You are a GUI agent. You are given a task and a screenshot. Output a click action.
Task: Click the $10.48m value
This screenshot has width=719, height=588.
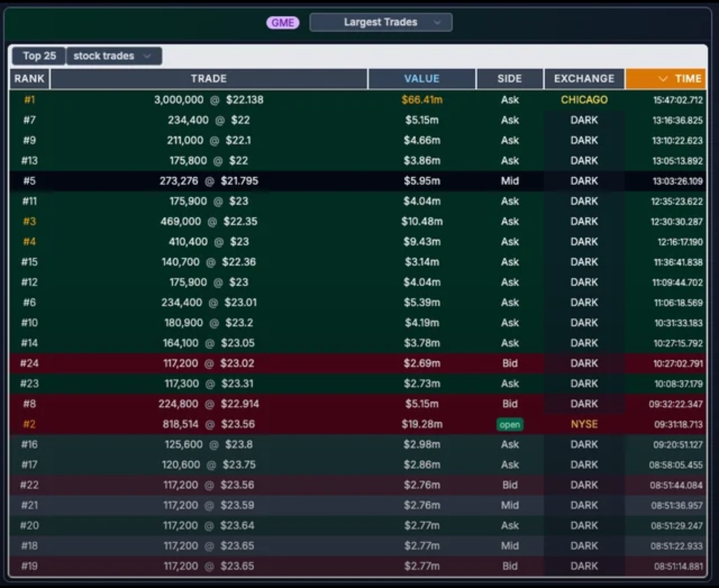click(422, 221)
